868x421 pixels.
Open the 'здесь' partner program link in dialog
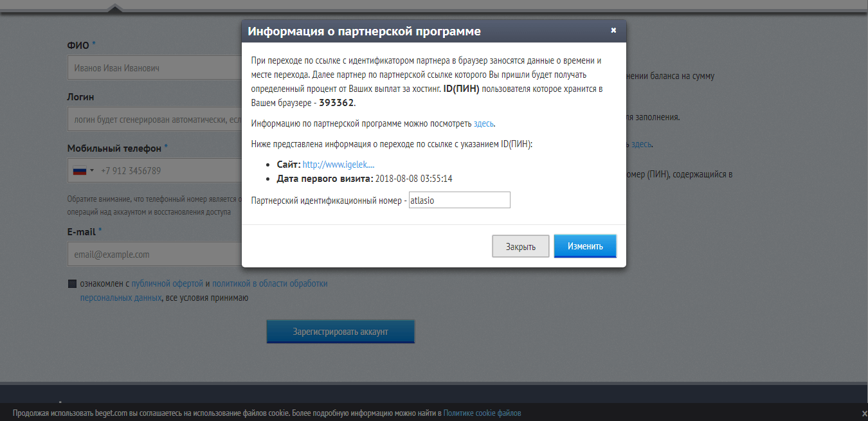coord(484,123)
